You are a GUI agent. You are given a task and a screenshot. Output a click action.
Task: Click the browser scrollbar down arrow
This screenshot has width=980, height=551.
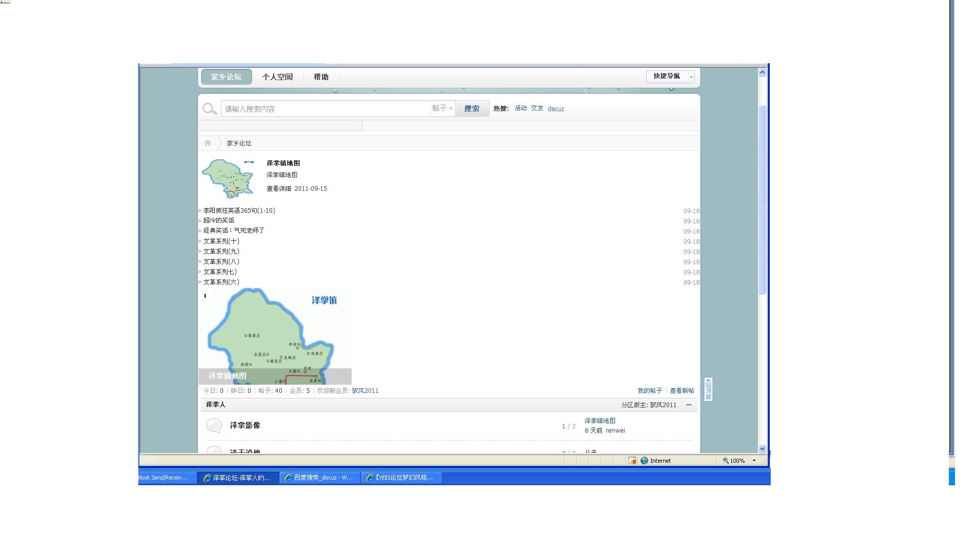[x=762, y=449]
